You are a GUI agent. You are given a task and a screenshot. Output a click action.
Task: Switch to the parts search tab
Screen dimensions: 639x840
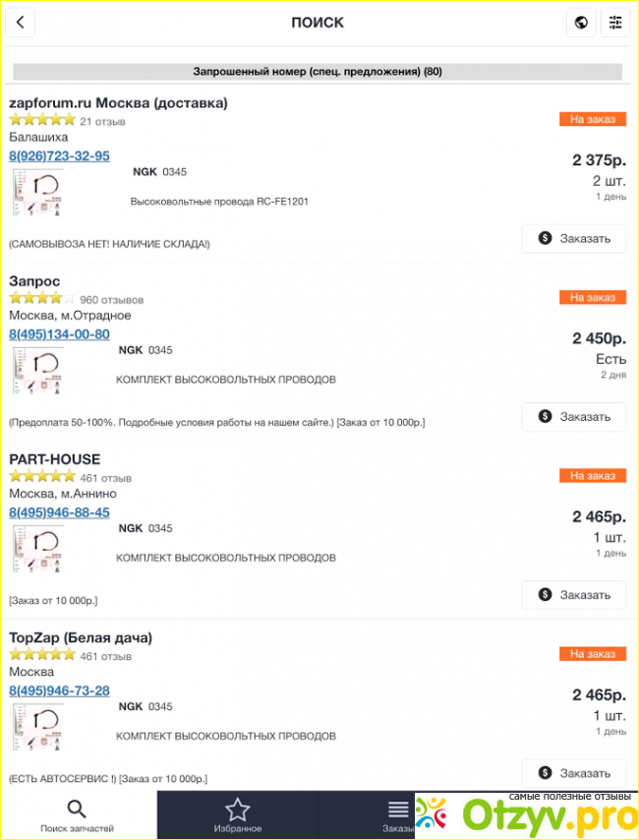click(77, 814)
